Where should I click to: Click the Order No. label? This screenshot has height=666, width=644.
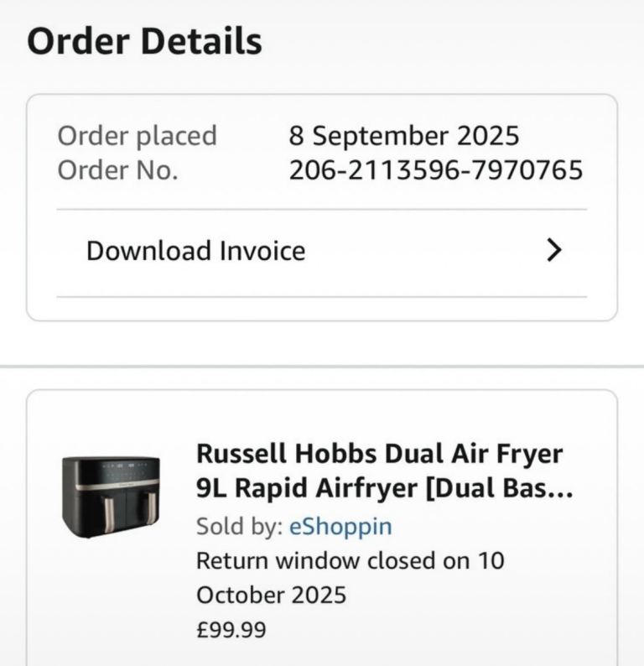tap(117, 170)
